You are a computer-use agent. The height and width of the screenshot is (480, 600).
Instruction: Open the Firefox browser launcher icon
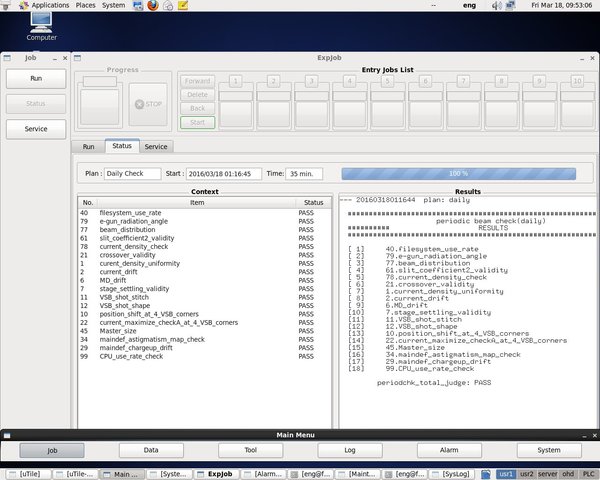pos(153,5)
